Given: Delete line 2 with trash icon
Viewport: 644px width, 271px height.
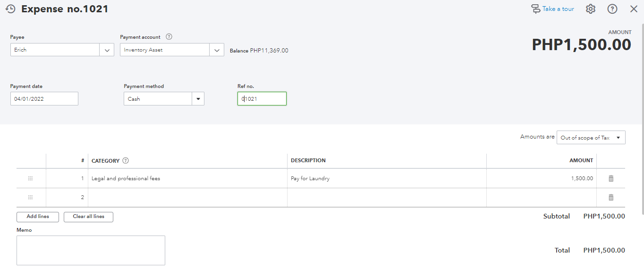Looking at the screenshot, I should point(611,197).
